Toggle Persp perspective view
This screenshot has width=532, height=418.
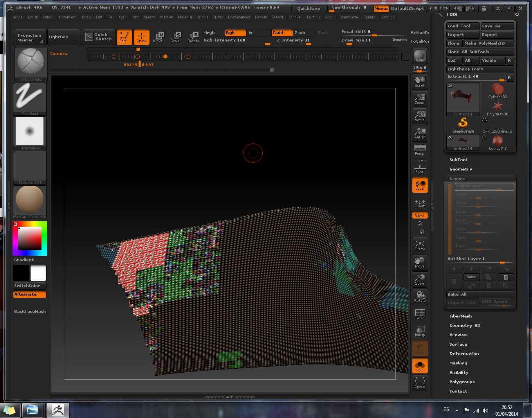coord(420,150)
